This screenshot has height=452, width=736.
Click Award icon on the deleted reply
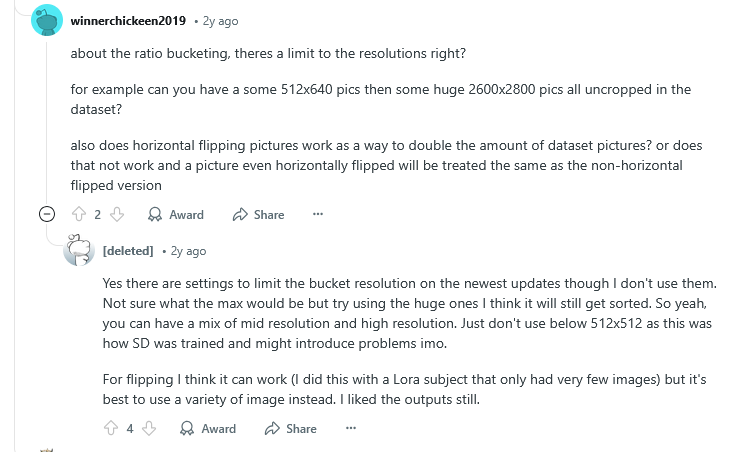(x=187, y=428)
